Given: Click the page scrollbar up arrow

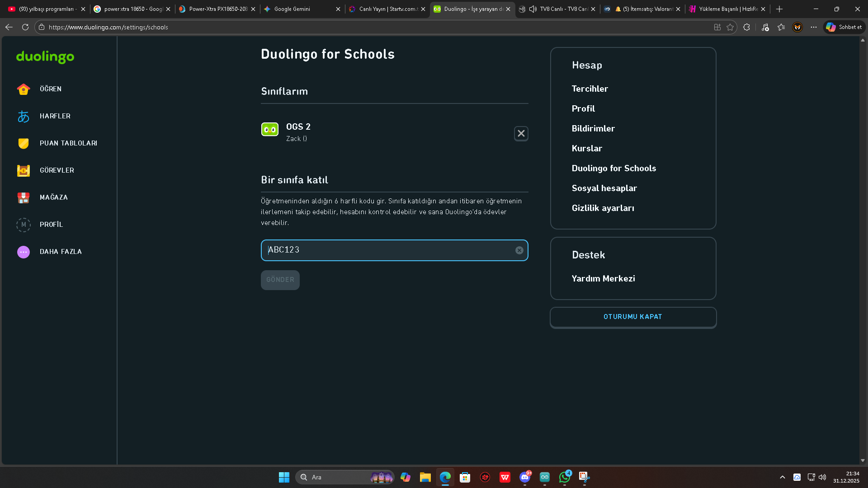Looking at the screenshot, I should (863, 40).
